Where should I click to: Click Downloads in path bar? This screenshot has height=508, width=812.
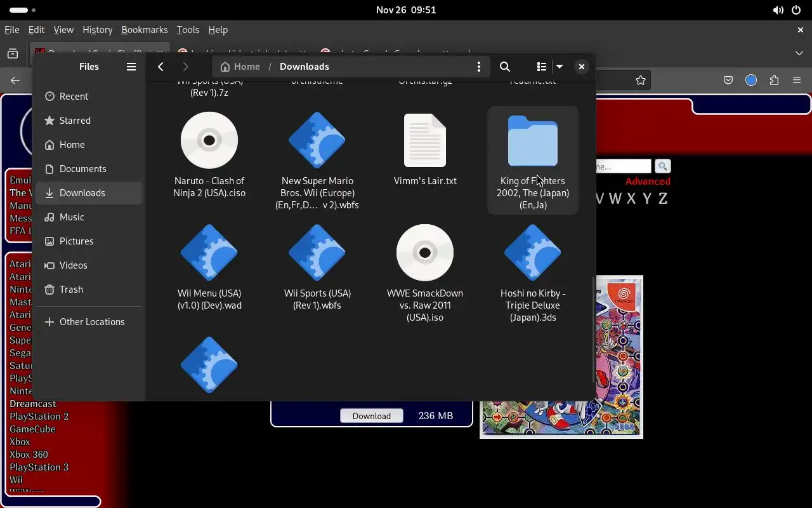304,67
